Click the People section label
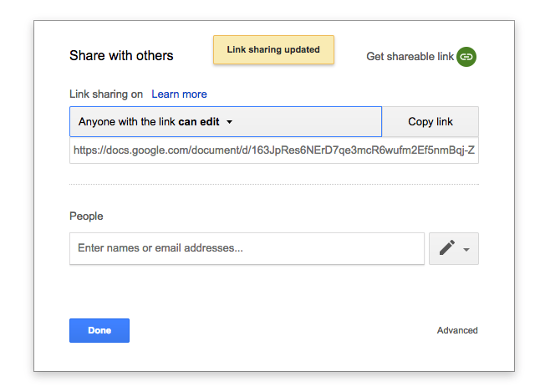 pyautogui.click(x=86, y=216)
